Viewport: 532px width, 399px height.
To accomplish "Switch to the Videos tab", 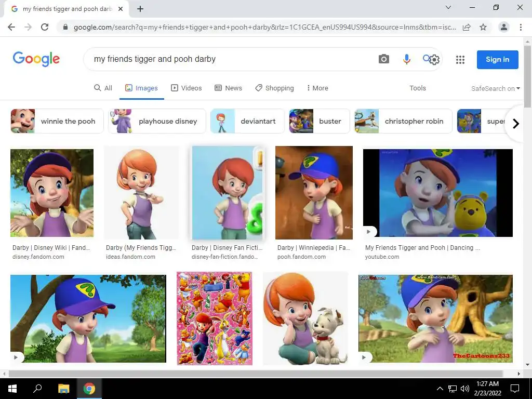I will pyautogui.click(x=187, y=88).
